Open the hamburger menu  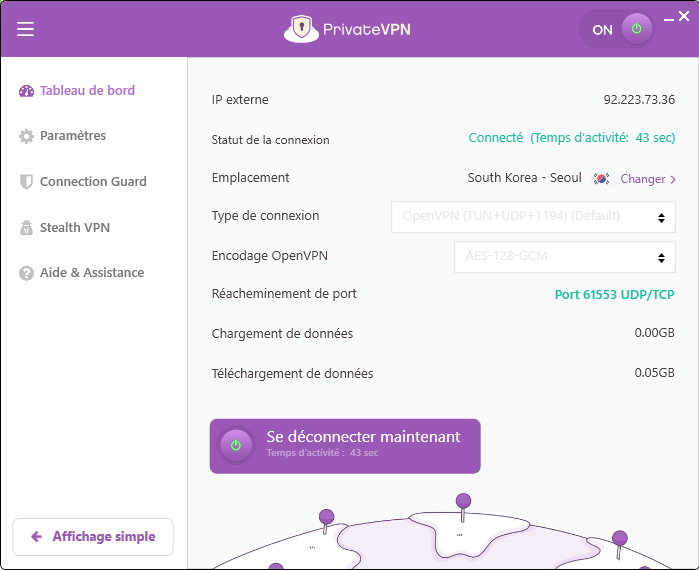[x=25, y=29]
